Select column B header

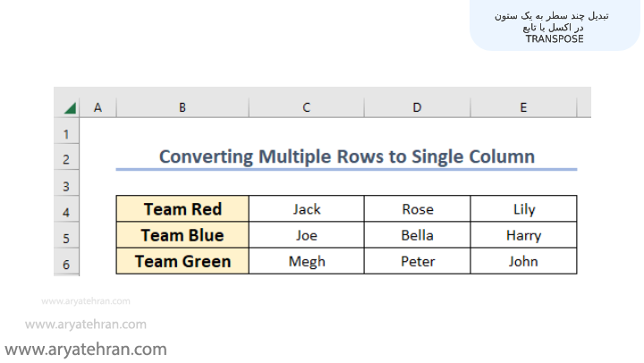[x=182, y=107]
